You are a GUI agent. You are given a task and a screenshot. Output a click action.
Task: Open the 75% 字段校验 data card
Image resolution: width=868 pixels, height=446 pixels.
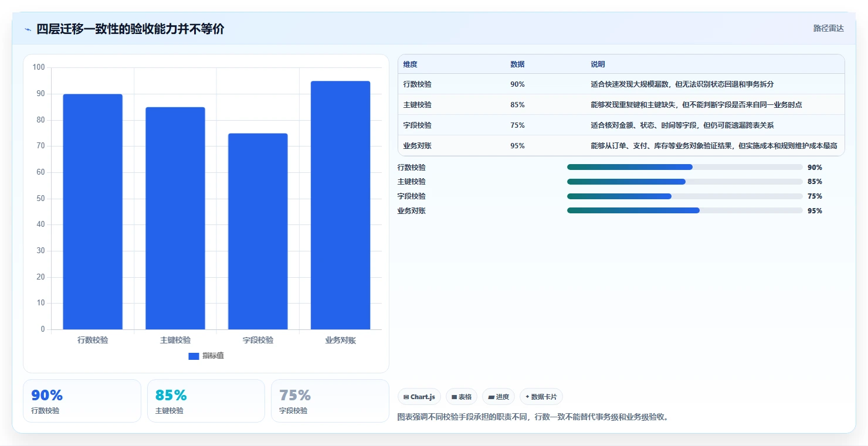(330, 401)
